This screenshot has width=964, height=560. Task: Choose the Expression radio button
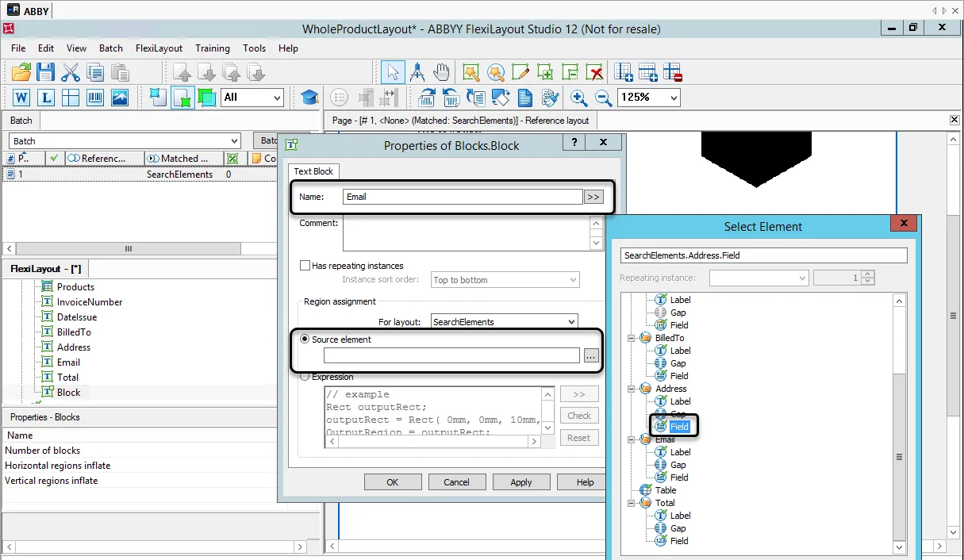pyautogui.click(x=305, y=377)
